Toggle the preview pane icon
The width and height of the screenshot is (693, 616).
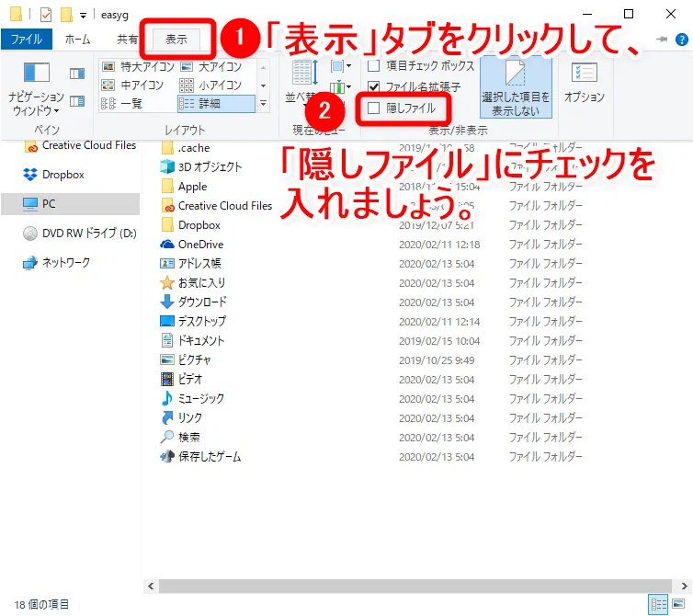point(77,73)
